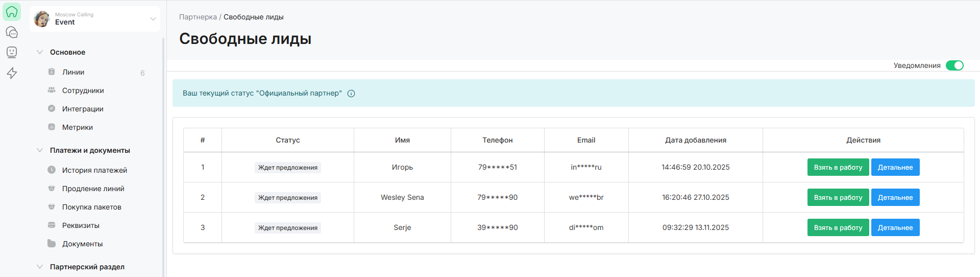Disable the Уведомления toggle
This screenshot has width=980, height=277.
pyautogui.click(x=954, y=65)
